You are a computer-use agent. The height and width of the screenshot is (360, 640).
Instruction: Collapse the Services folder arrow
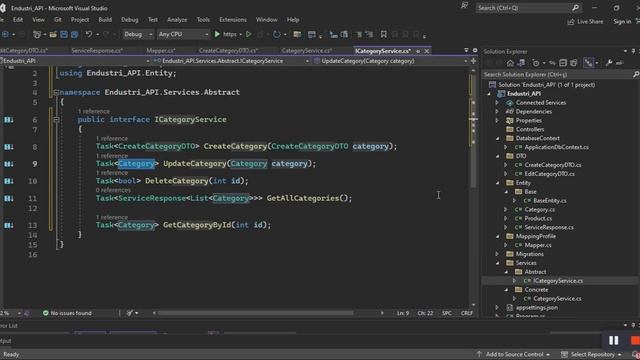498,263
